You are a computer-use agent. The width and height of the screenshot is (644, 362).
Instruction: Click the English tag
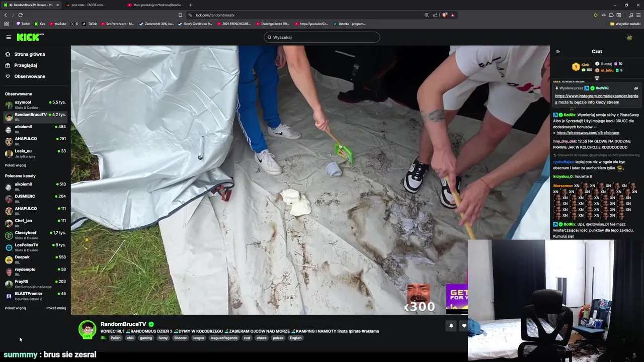[x=295, y=338]
